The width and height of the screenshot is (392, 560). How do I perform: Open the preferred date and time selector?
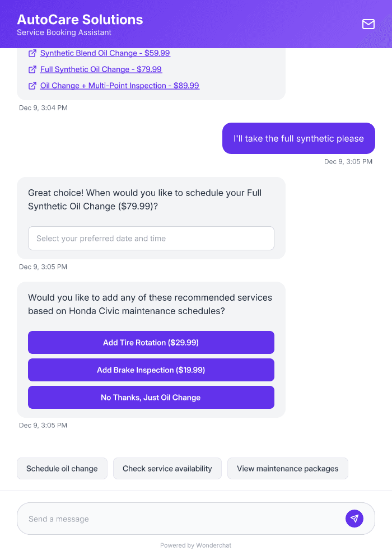pos(151,238)
